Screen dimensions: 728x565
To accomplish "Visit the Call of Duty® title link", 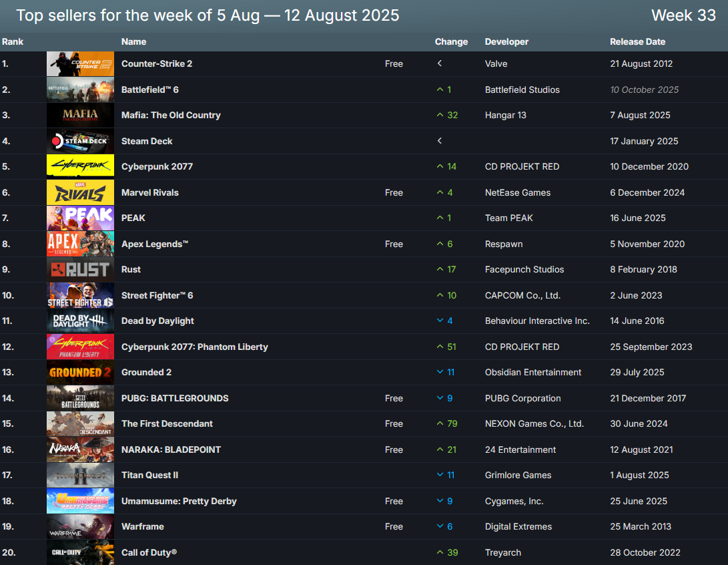I will pos(149,552).
